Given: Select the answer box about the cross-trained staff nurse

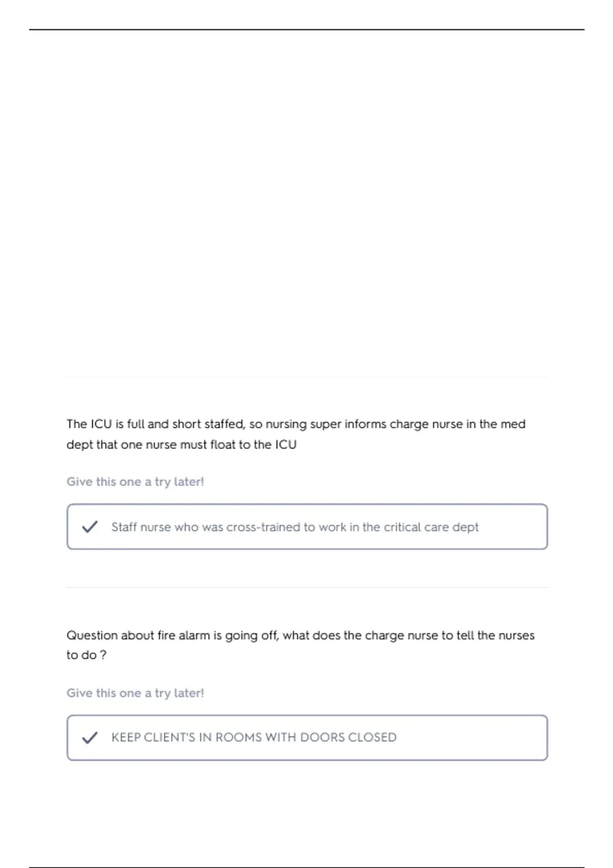Looking at the screenshot, I should pos(307,527).
